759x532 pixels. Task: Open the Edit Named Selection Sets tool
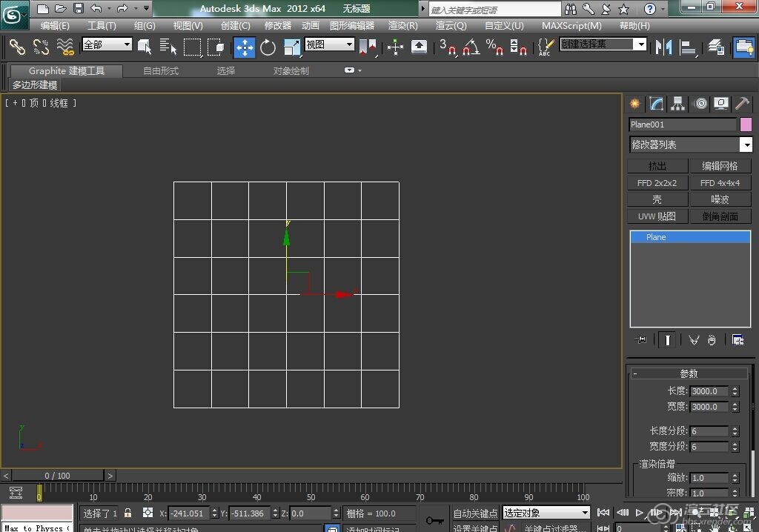(x=546, y=47)
